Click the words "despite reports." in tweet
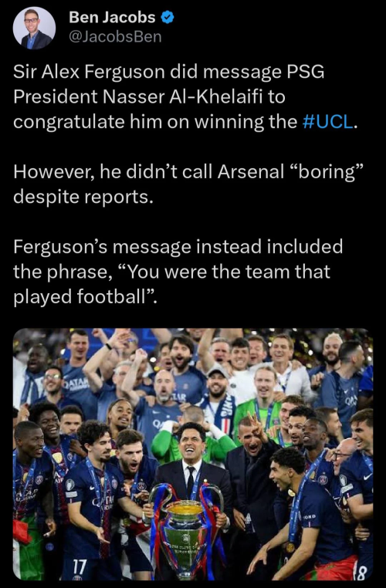The image size is (386, 588). (83, 197)
